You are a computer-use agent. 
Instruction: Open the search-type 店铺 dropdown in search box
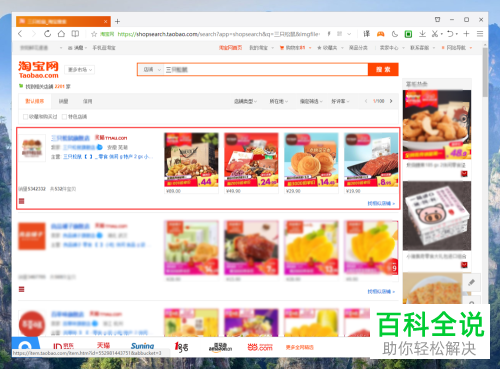click(x=151, y=69)
